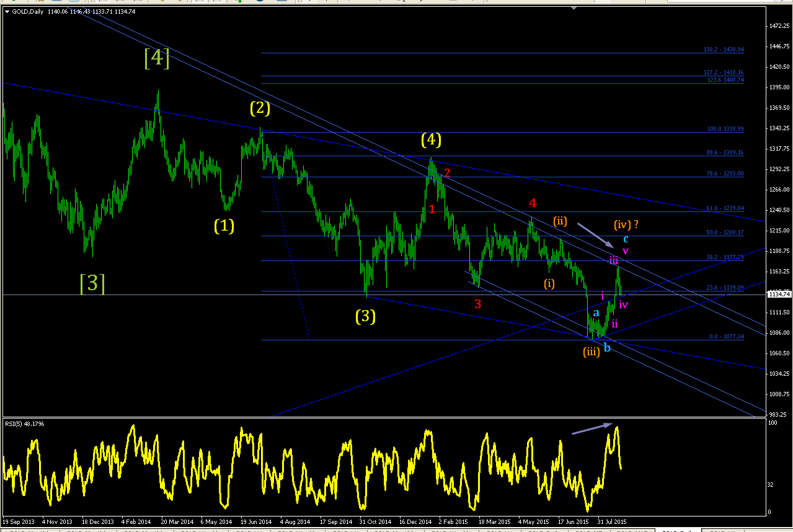Screen dimensions: 793x532
Task: Click the 31 Oct 2014 date on time axis
Action: coord(374,522)
